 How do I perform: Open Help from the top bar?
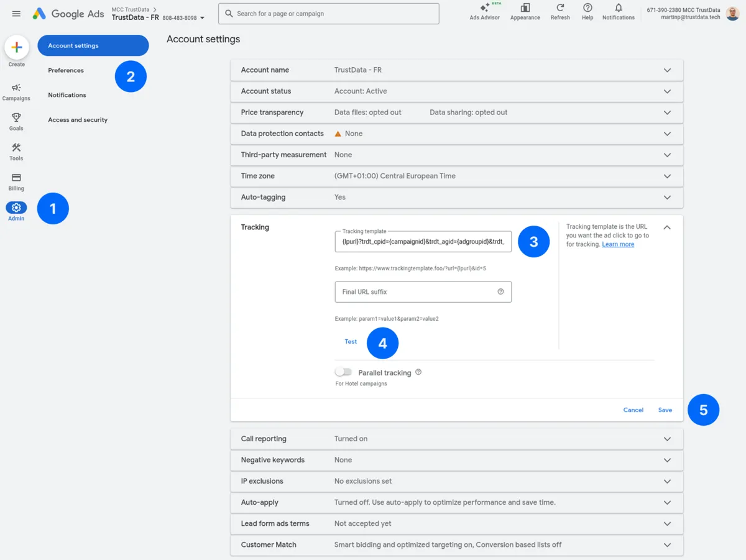[x=587, y=11]
